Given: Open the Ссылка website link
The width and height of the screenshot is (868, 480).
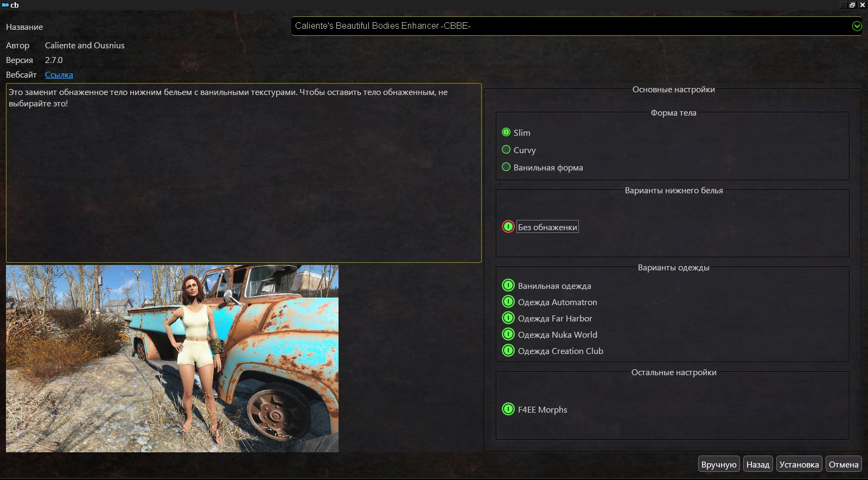Looking at the screenshot, I should [59, 75].
